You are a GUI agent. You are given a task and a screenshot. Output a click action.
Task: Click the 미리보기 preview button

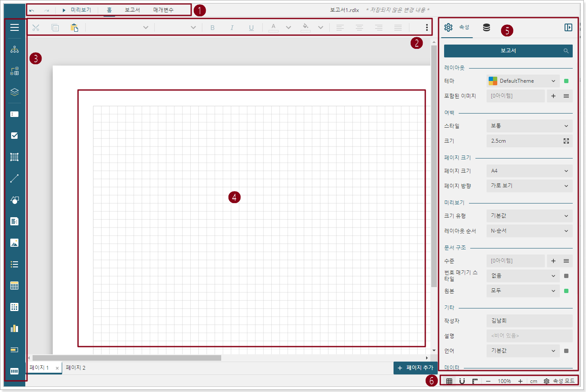(x=77, y=10)
